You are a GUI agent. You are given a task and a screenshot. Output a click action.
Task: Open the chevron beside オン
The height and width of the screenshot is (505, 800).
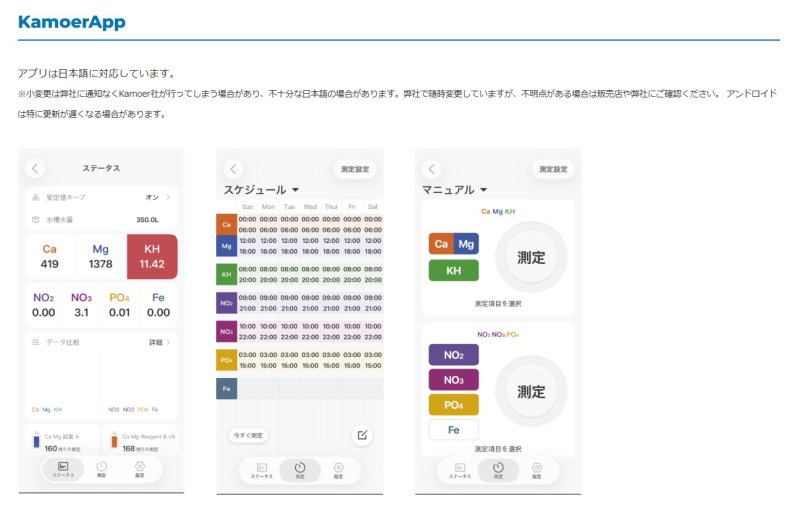pyautogui.click(x=168, y=197)
